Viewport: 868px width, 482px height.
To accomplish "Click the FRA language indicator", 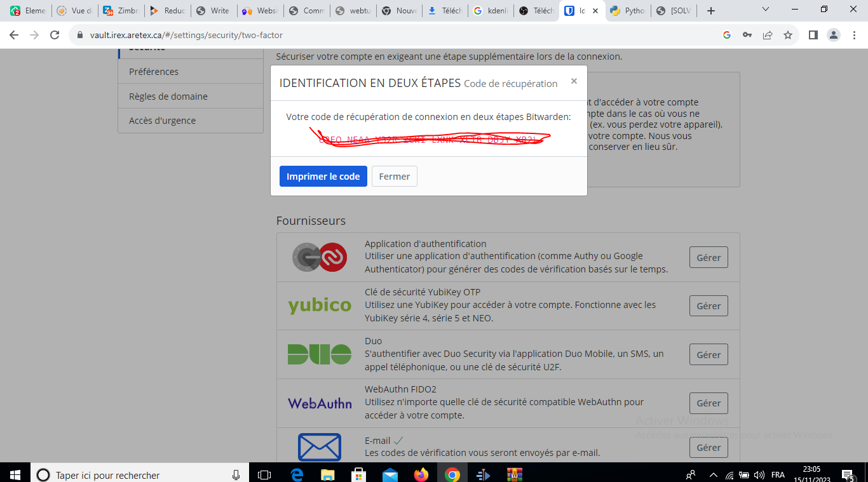I will 778,474.
